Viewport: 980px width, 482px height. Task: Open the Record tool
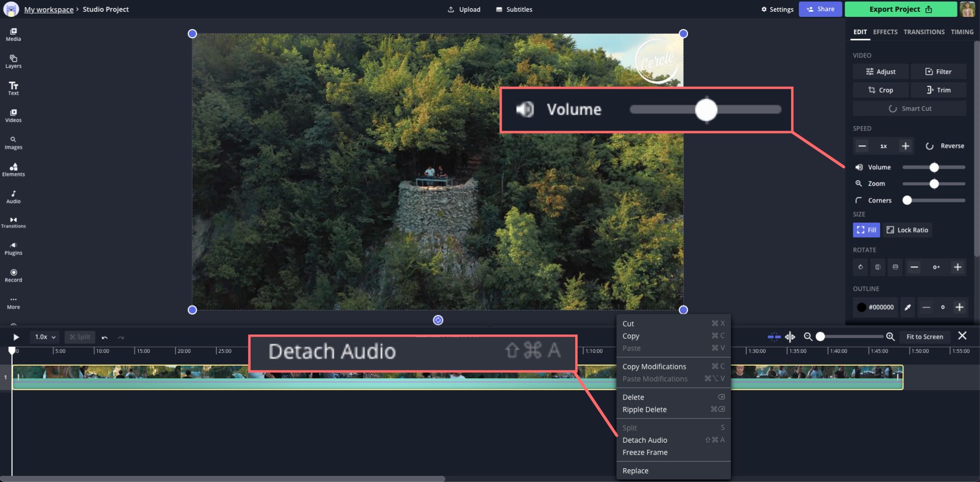click(13, 275)
